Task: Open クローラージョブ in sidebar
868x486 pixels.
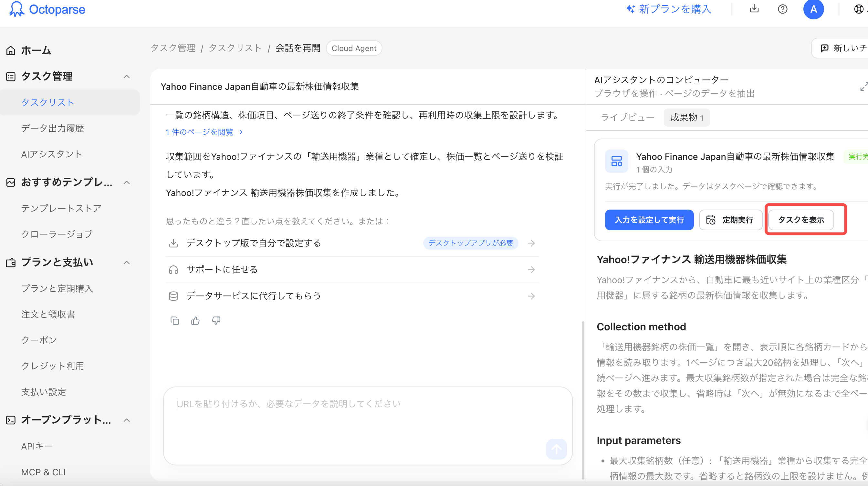Action: tap(57, 234)
